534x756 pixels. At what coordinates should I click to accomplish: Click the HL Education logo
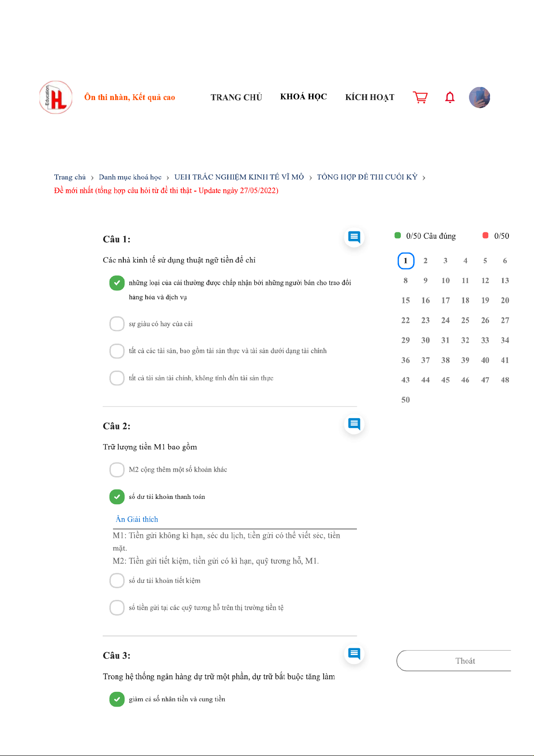[56, 97]
